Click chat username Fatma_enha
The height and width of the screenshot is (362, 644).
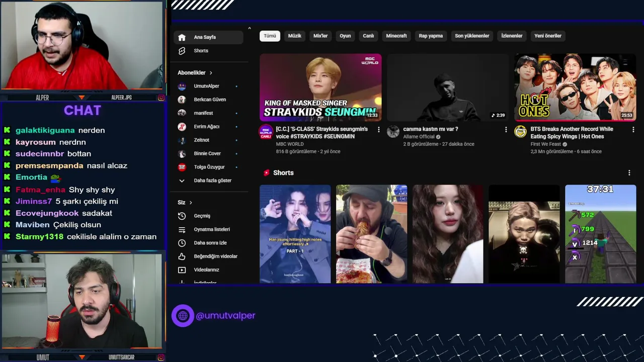[x=41, y=190]
